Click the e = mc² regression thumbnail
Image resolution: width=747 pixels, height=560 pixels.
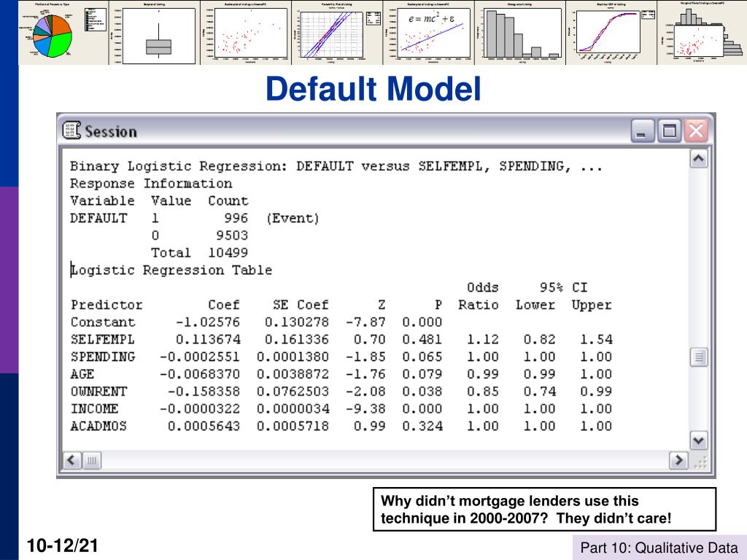click(x=429, y=32)
